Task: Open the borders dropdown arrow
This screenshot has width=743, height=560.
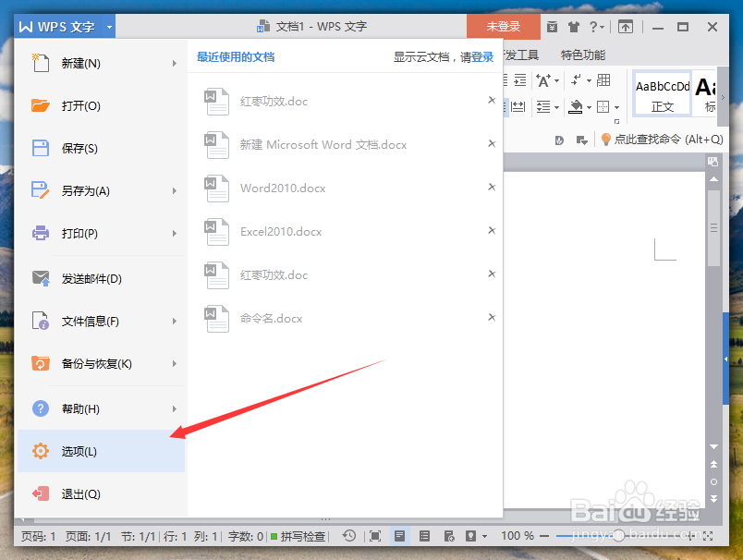Action: point(617,107)
